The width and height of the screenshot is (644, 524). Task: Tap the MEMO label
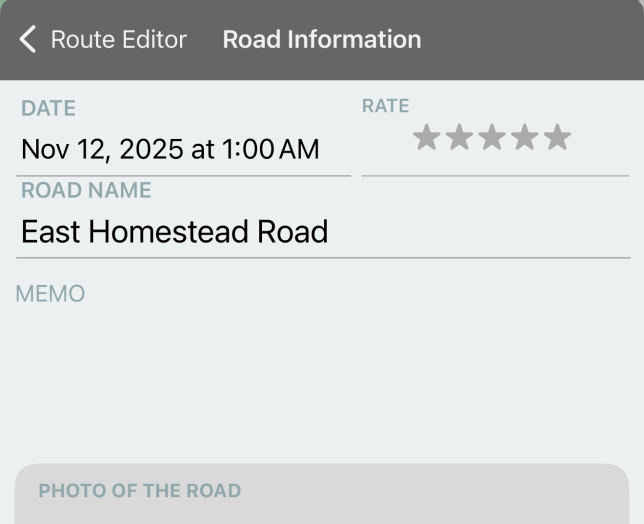pyautogui.click(x=50, y=294)
